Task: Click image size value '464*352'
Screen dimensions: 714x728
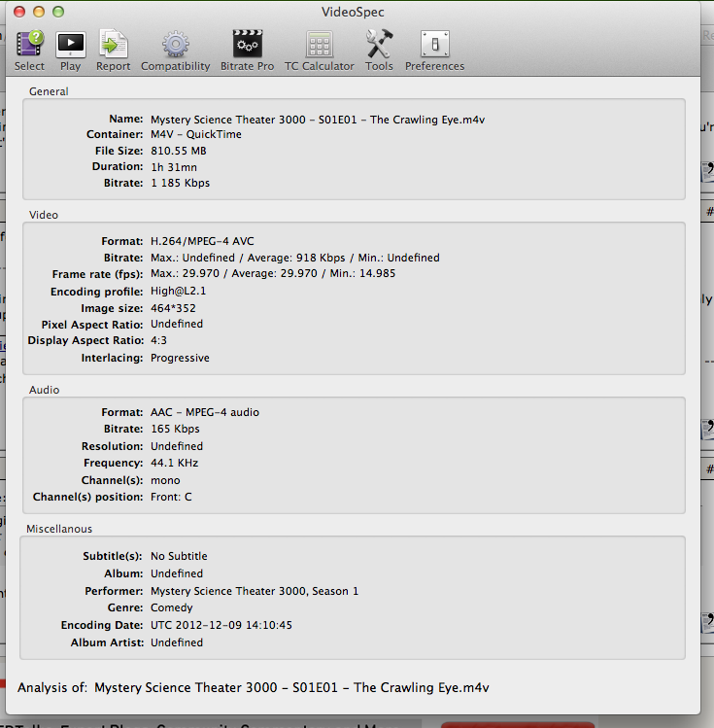Action: tap(173, 308)
